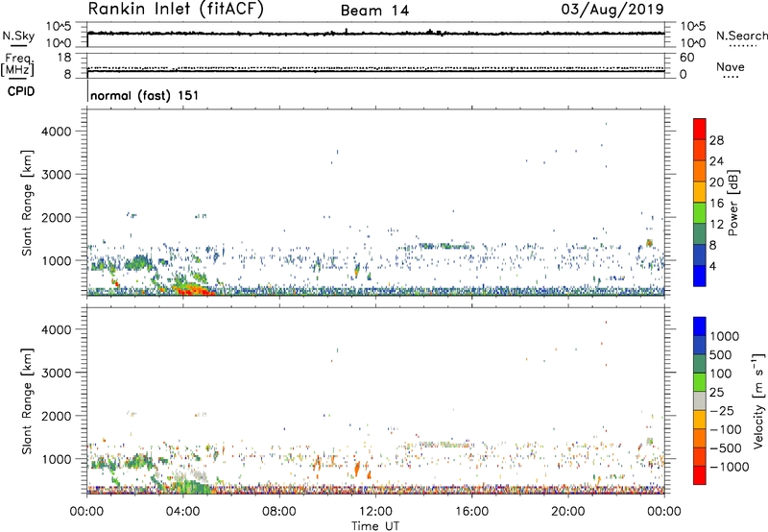
Task: Click the '4' power colorbar tick
Action: (713, 266)
